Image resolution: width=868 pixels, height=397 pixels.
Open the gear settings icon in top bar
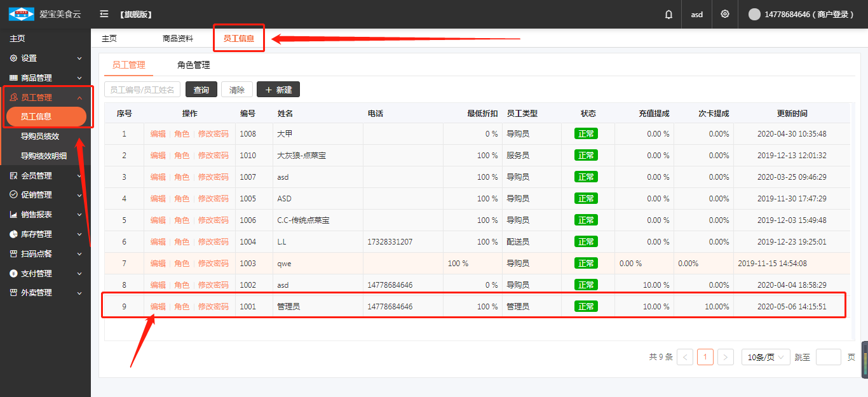725,14
